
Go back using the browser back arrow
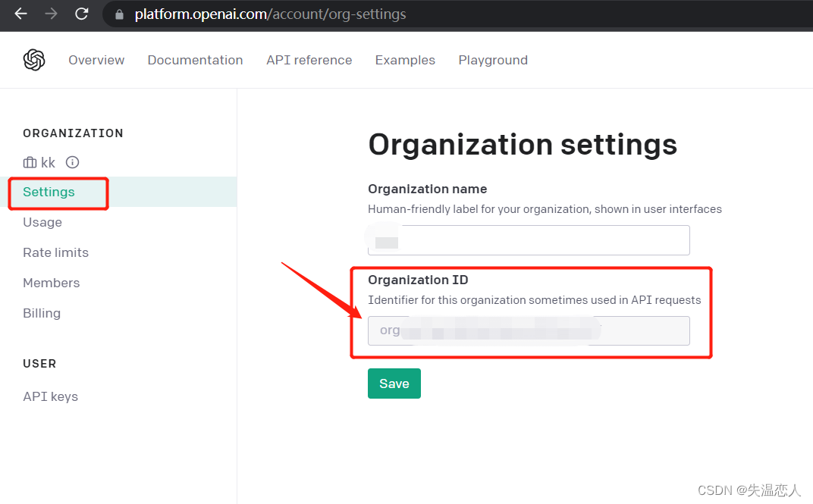pyautogui.click(x=20, y=14)
